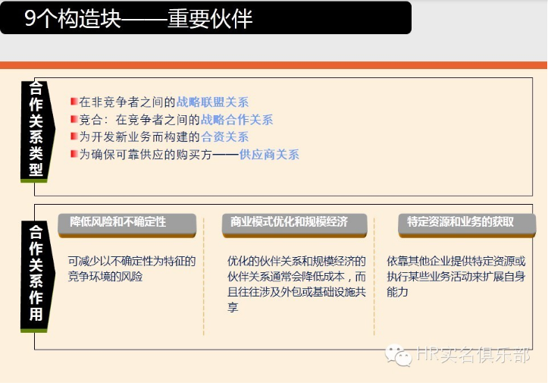548x392 pixels.
Task: Click the text 在非竞争者之间的
Action: (127, 102)
